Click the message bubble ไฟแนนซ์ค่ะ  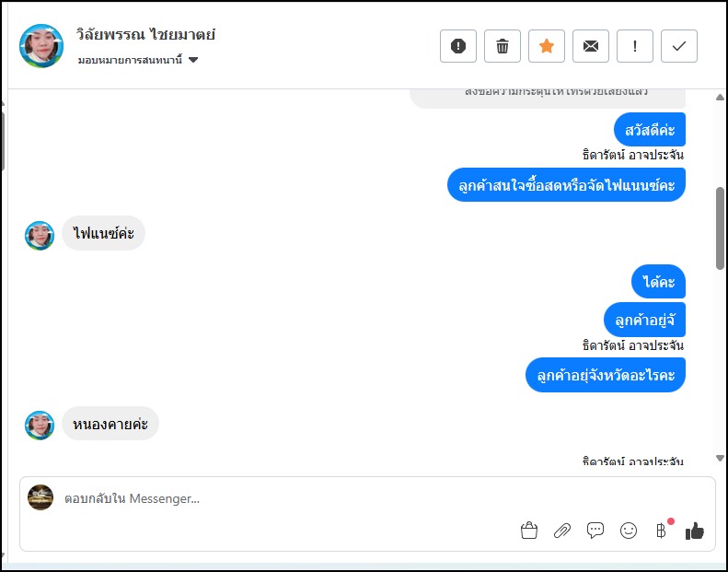103,234
